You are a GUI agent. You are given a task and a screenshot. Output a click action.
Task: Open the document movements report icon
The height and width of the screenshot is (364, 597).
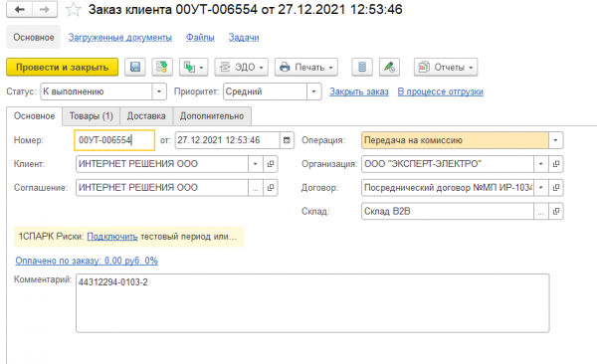362,67
